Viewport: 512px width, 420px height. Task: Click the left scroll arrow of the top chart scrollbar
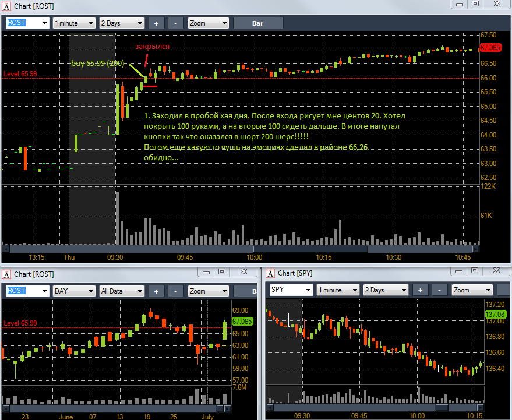coord(6,249)
